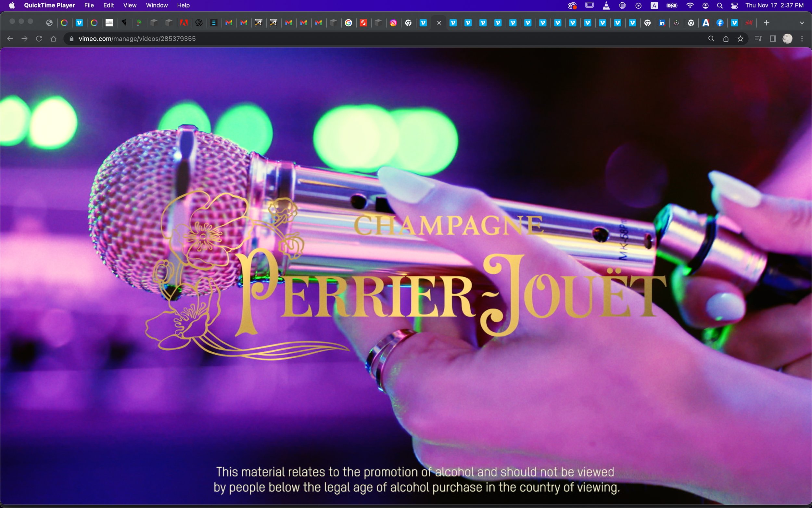This screenshot has height=508, width=812.
Task: Close the active Vimeo tab
Action: 439,23
